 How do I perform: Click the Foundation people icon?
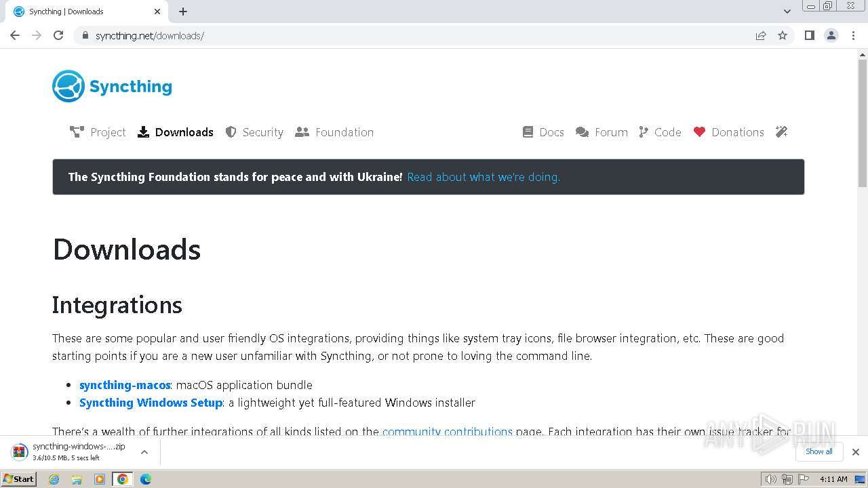pyautogui.click(x=302, y=132)
